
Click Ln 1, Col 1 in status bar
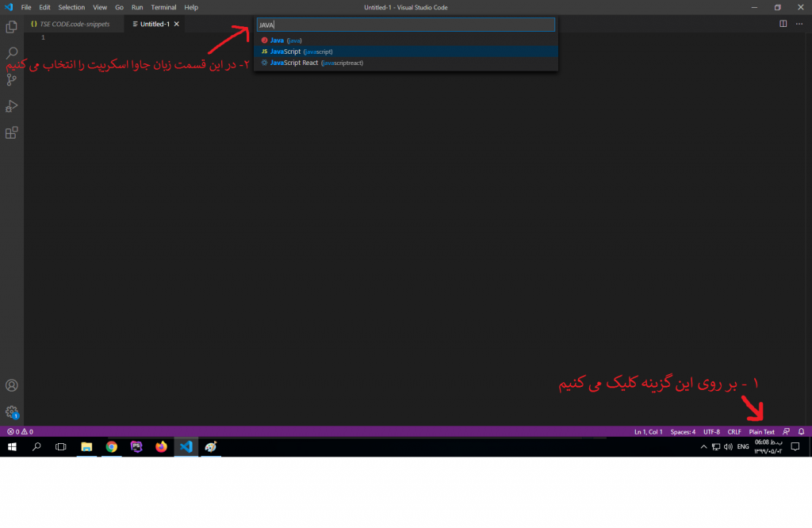pyautogui.click(x=649, y=432)
